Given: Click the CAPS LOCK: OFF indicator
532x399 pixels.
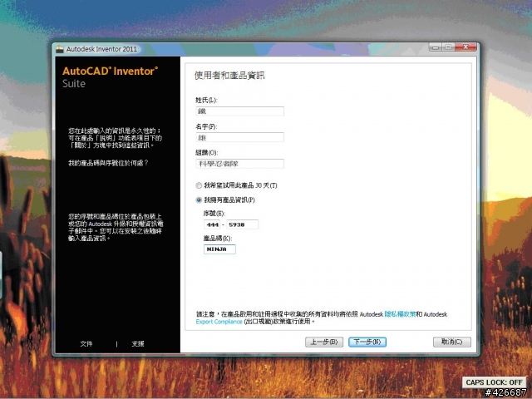Looking at the screenshot, I should 494,382.
